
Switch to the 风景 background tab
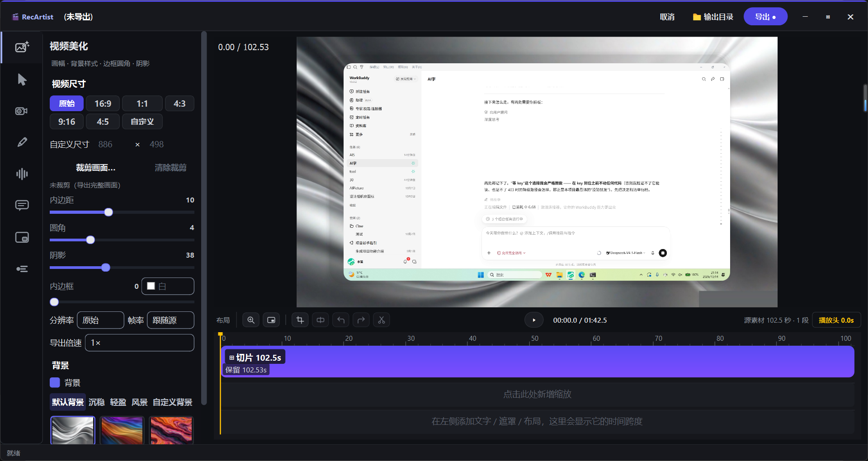pos(140,402)
